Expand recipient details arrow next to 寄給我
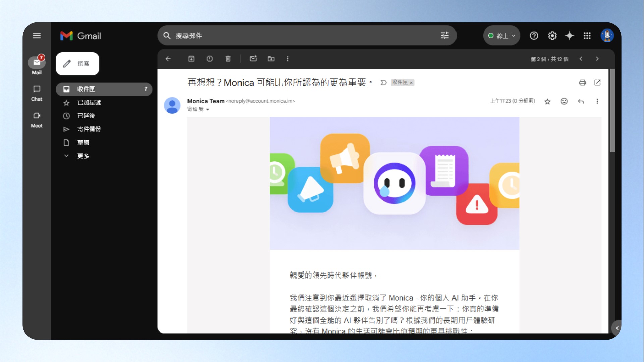Screen dimensions: 644x362 pyautogui.click(x=208, y=110)
